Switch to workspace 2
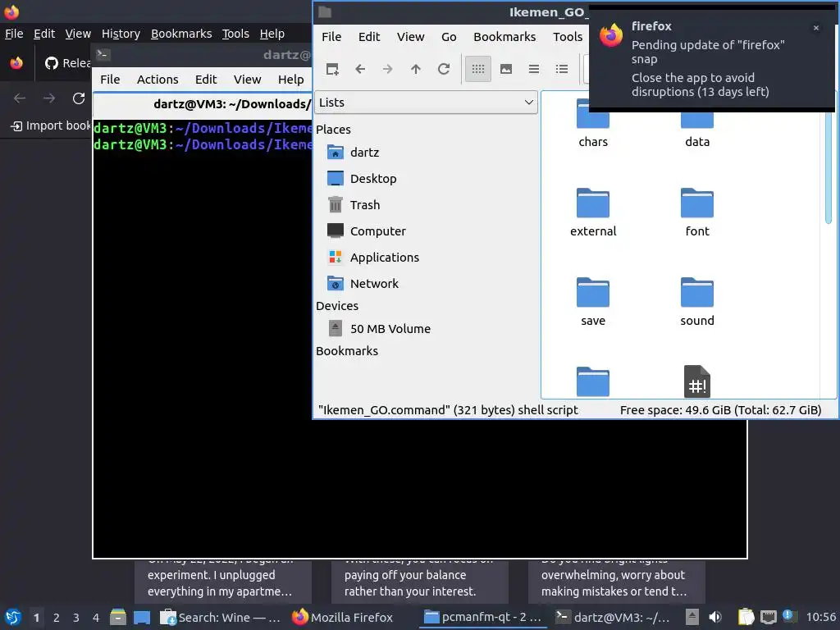The height and width of the screenshot is (630, 840). pos(57,618)
